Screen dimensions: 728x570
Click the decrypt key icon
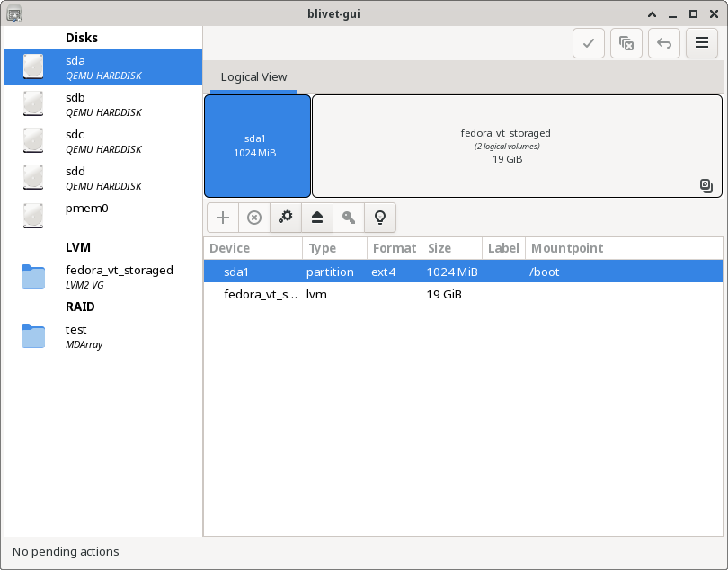click(x=349, y=218)
